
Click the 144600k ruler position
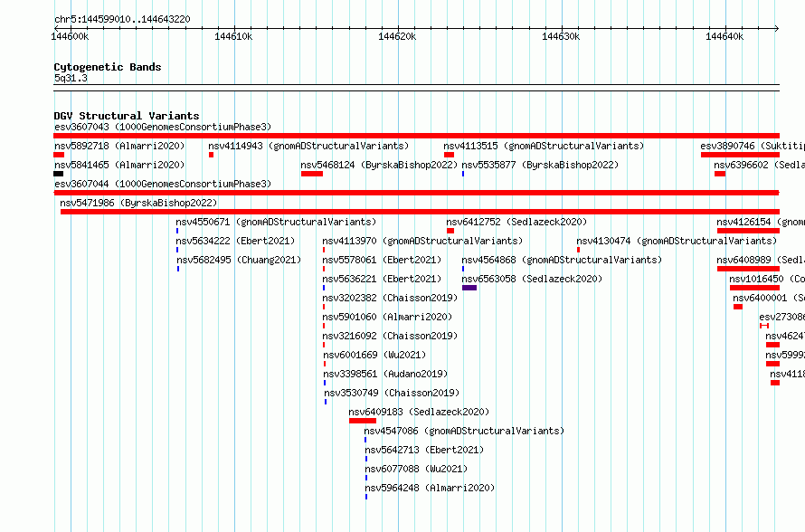coord(70,36)
